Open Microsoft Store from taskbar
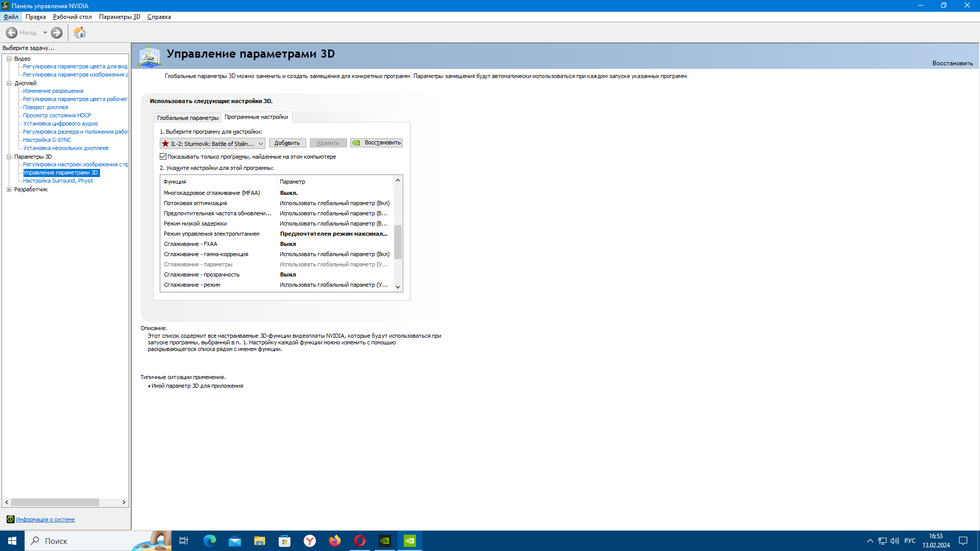Screen dimensions: 980x551 pyautogui.click(x=284, y=541)
